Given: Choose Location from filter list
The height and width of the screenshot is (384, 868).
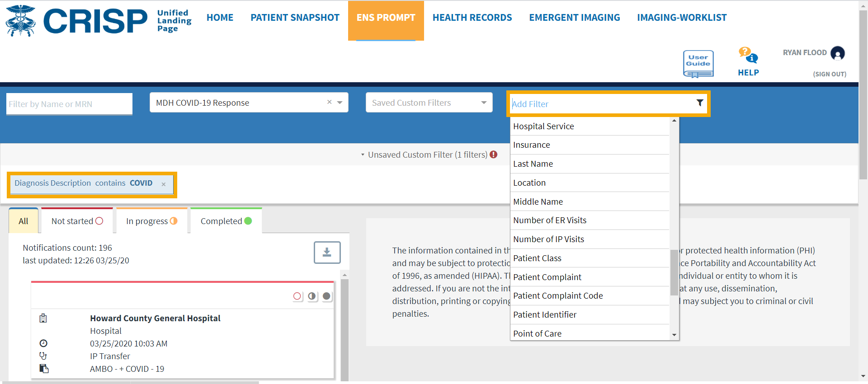Looking at the screenshot, I should 590,183.
